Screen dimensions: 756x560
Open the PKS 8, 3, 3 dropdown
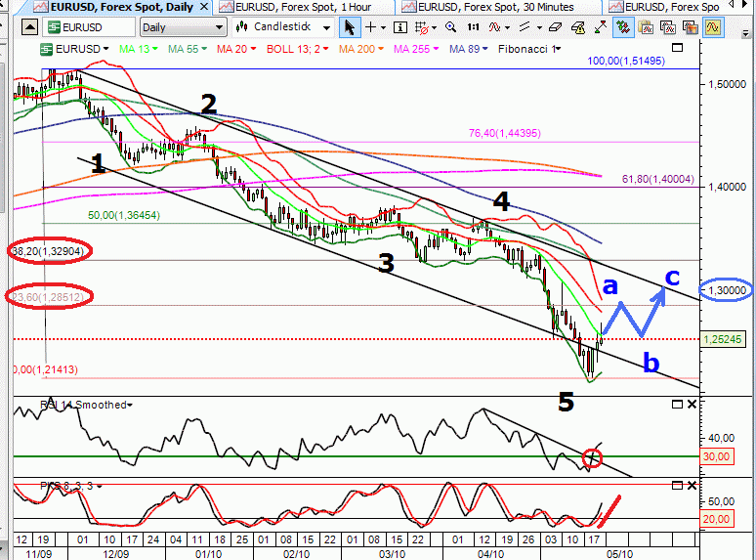99,486
